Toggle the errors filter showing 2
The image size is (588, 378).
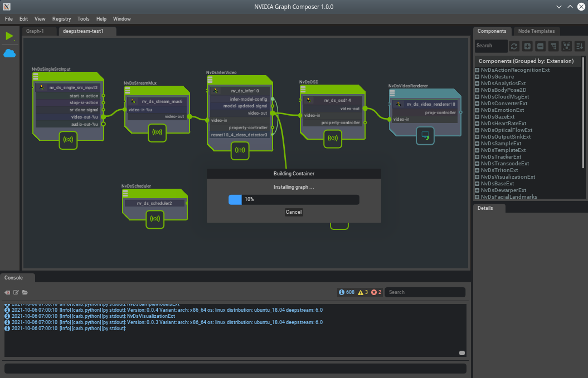click(377, 292)
